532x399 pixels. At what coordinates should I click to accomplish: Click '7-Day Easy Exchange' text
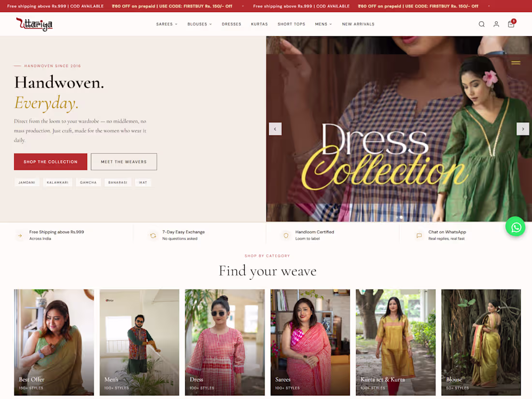tap(184, 232)
